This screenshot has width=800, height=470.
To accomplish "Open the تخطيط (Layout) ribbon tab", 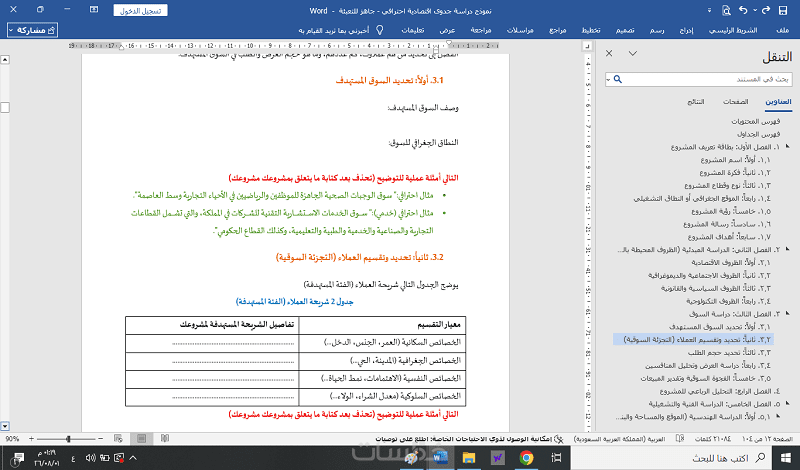I will tap(591, 30).
